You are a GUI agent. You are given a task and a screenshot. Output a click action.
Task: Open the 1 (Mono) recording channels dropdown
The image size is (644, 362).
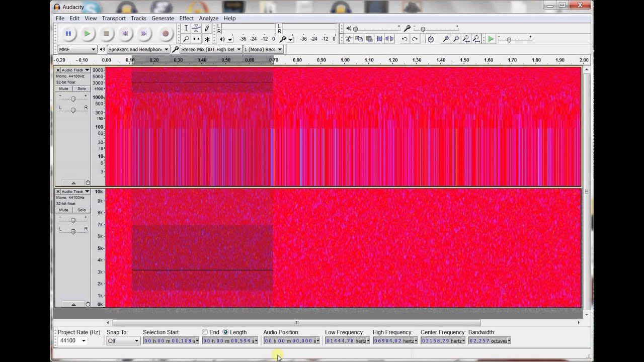263,49
